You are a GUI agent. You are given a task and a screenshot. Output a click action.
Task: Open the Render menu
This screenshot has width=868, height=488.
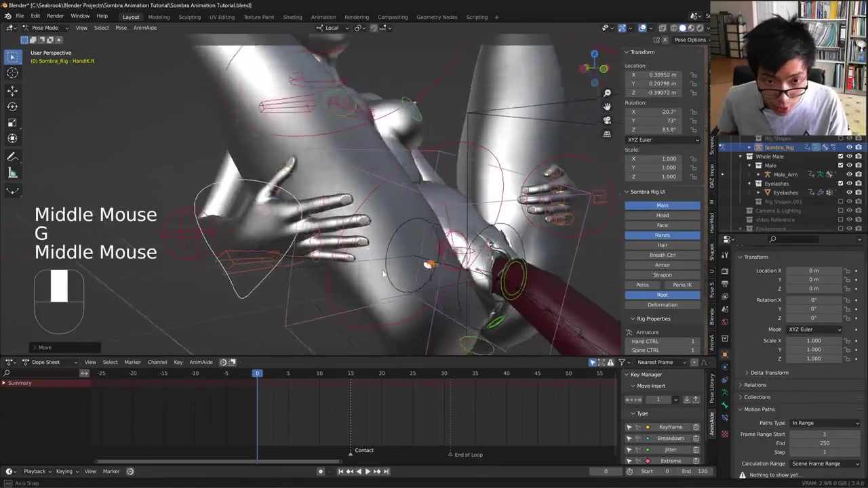(55, 16)
